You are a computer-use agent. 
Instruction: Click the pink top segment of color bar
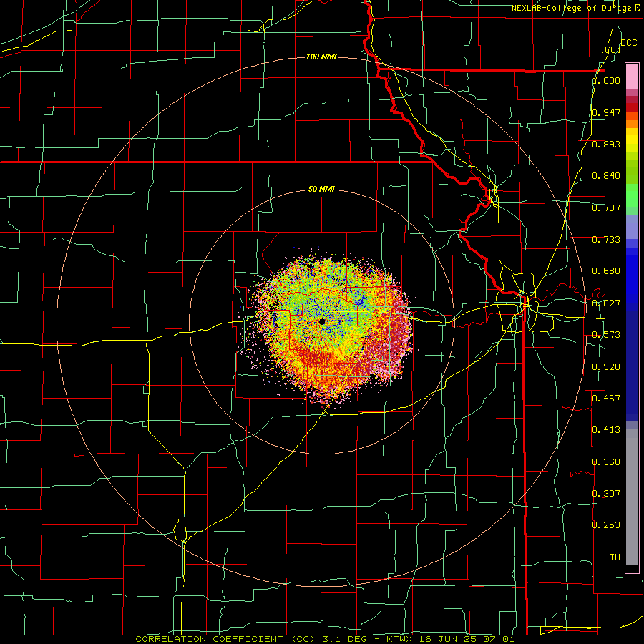[x=632, y=77]
